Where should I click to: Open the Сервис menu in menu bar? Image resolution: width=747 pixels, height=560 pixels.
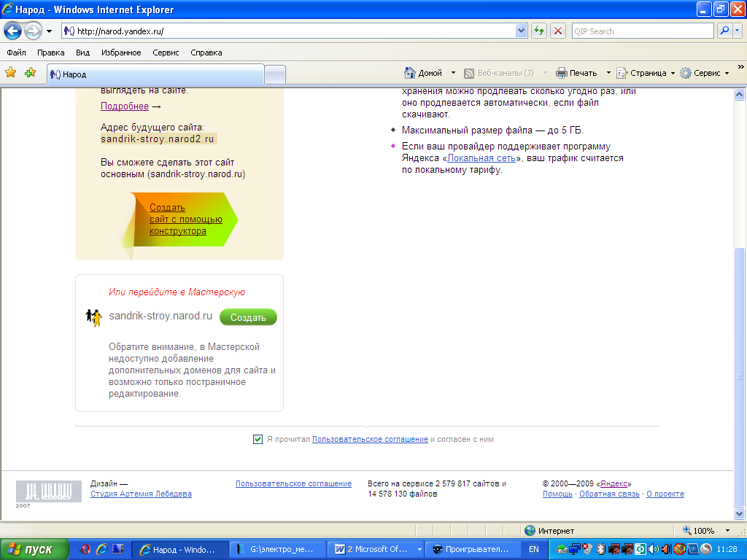tap(166, 52)
